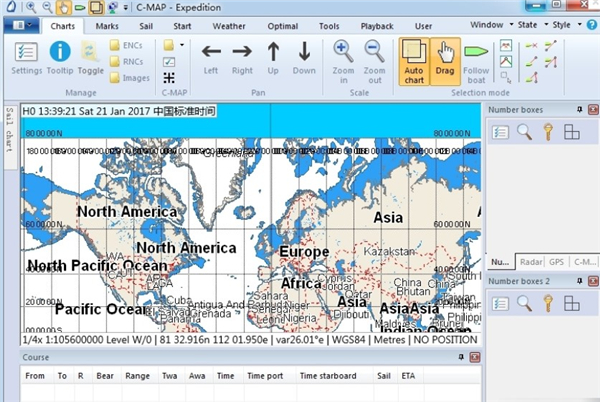Zoom out of the chart
The width and height of the screenshot is (600, 402).
[374, 59]
